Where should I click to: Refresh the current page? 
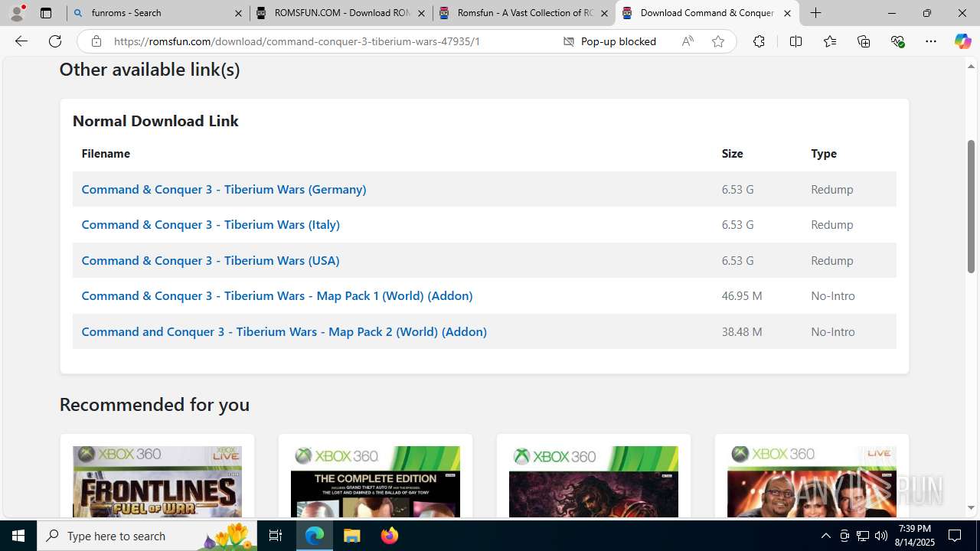[55, 41]
